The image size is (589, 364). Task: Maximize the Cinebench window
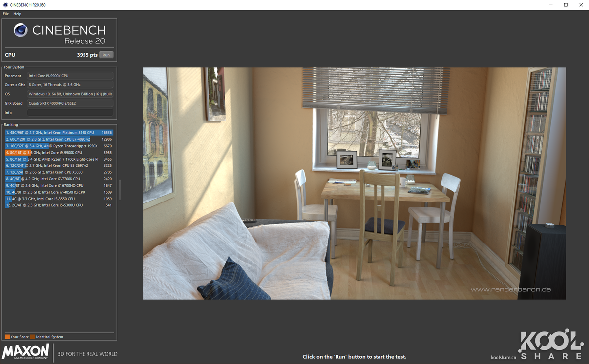[566, 5]
